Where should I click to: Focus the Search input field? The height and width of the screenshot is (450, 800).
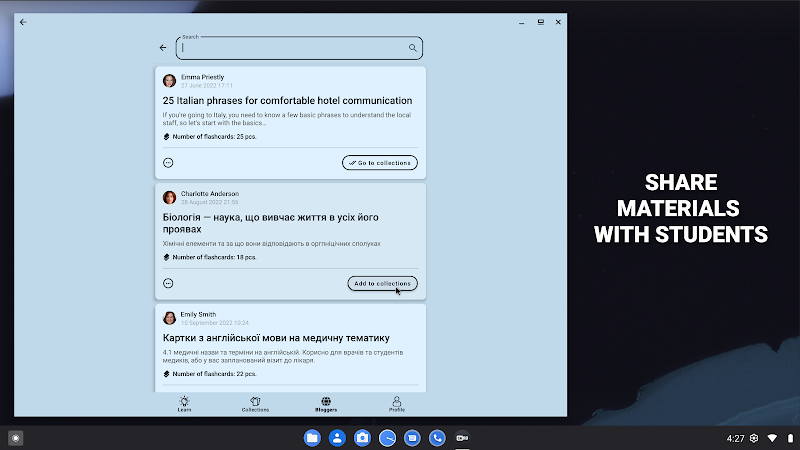click(x=299, y=48)
